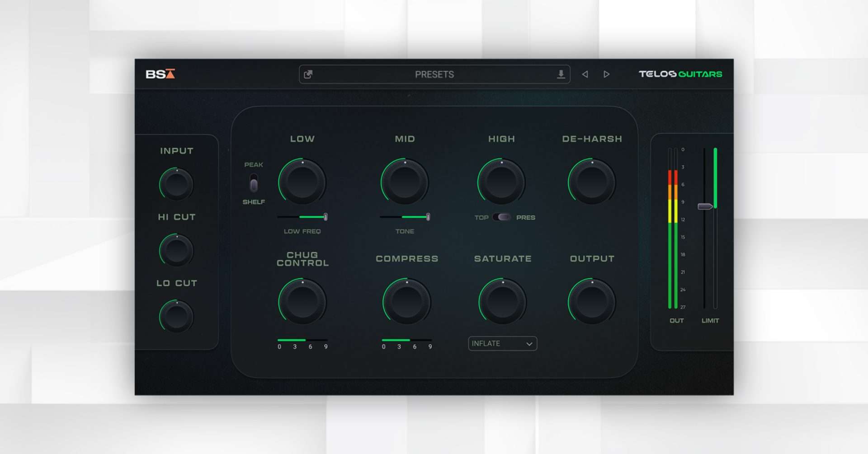Go to next preset arrow

(606, 74)
